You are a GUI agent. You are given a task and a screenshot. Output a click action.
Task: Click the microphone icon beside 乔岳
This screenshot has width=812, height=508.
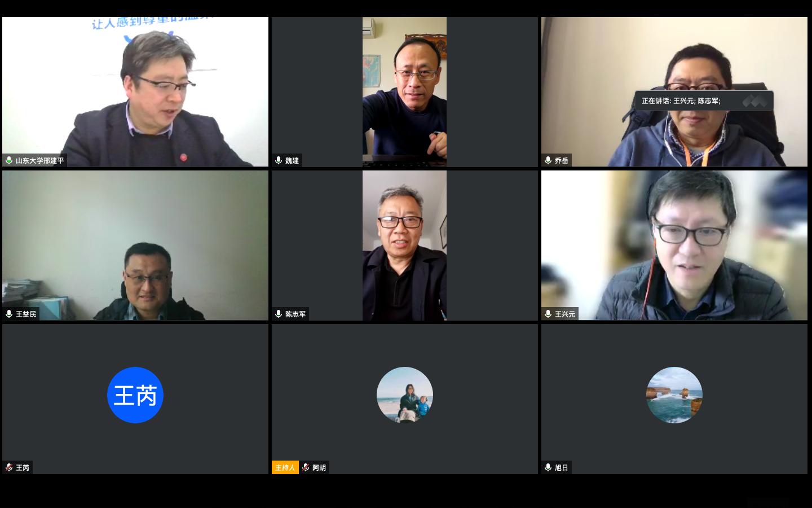pos(548,160)
